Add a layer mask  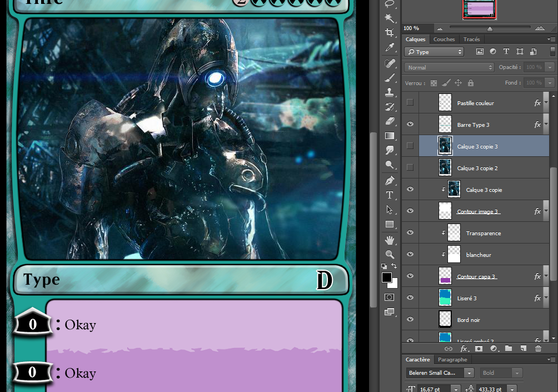click(479, 349)
